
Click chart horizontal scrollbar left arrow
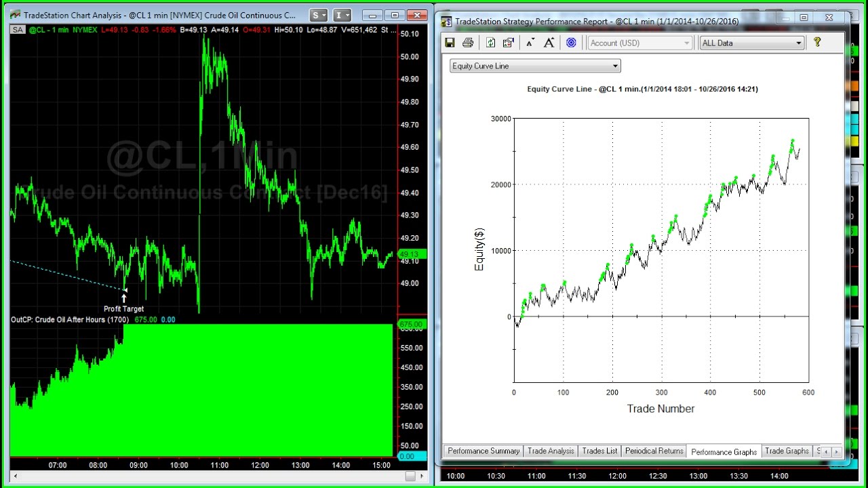[15, 476]
